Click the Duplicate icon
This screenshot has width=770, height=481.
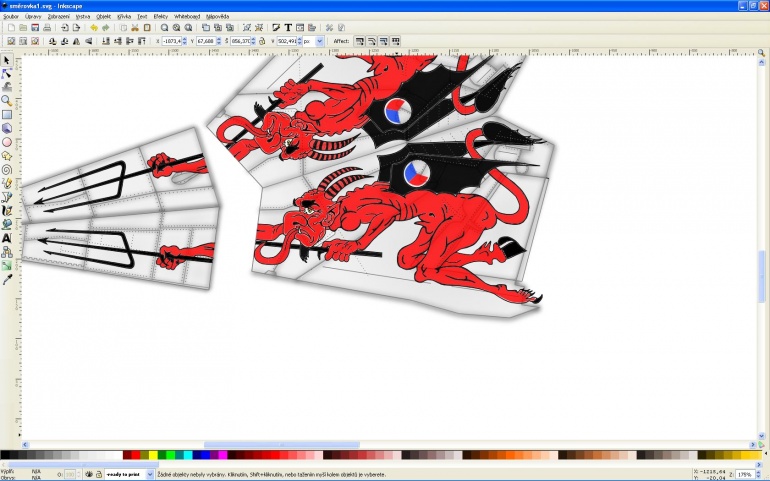click(206, 28)
